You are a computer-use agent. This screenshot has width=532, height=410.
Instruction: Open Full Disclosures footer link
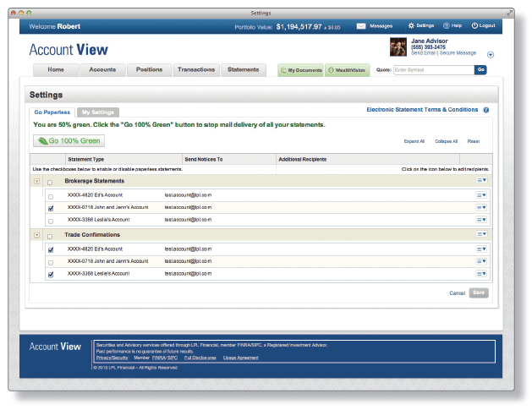click(200, 358)
